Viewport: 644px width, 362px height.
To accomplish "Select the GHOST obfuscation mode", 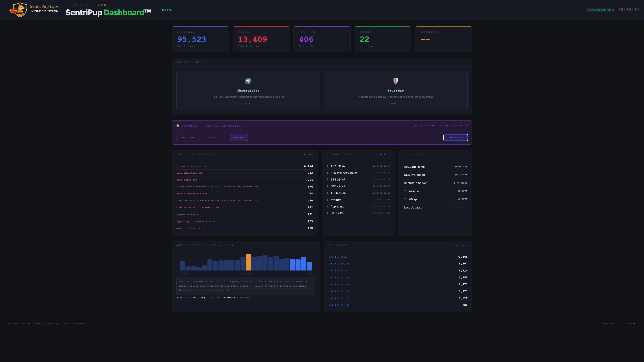I will point(239,137).
